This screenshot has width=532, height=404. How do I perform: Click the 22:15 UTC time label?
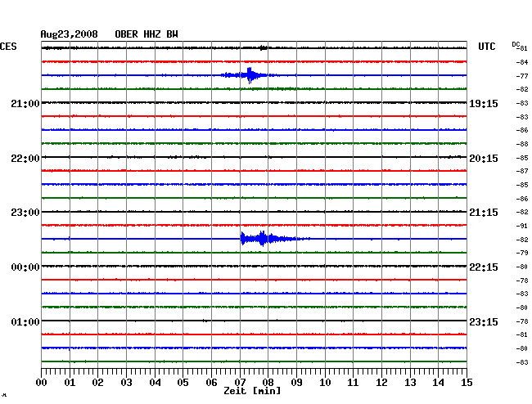tap(484, 267)
